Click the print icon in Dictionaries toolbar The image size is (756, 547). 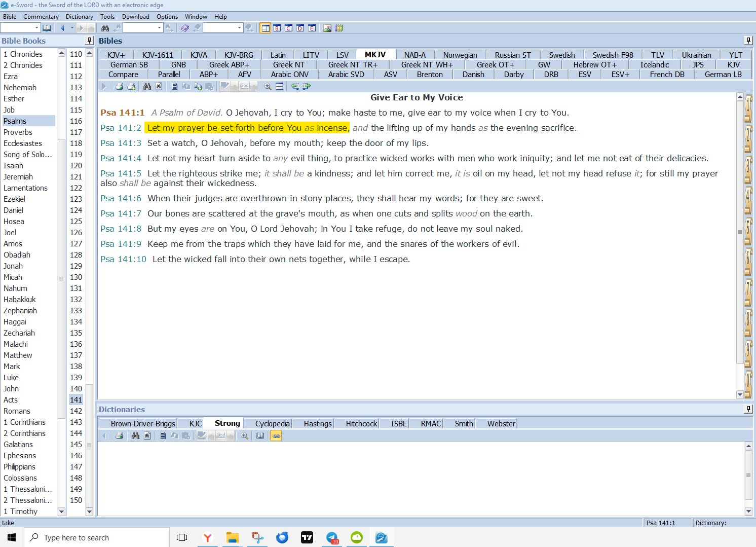click(120, 435)
